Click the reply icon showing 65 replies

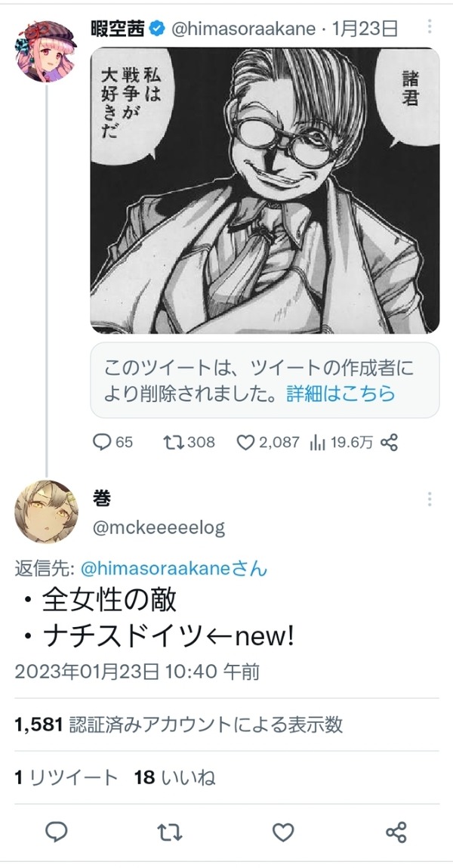[x=102, y=442]
